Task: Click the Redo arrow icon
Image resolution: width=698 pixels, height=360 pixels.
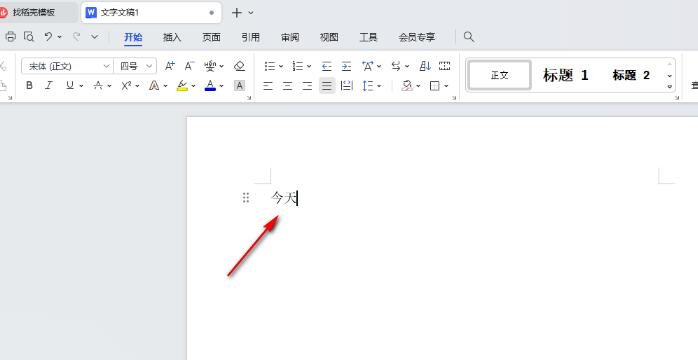Action: [x=77, y=37]
